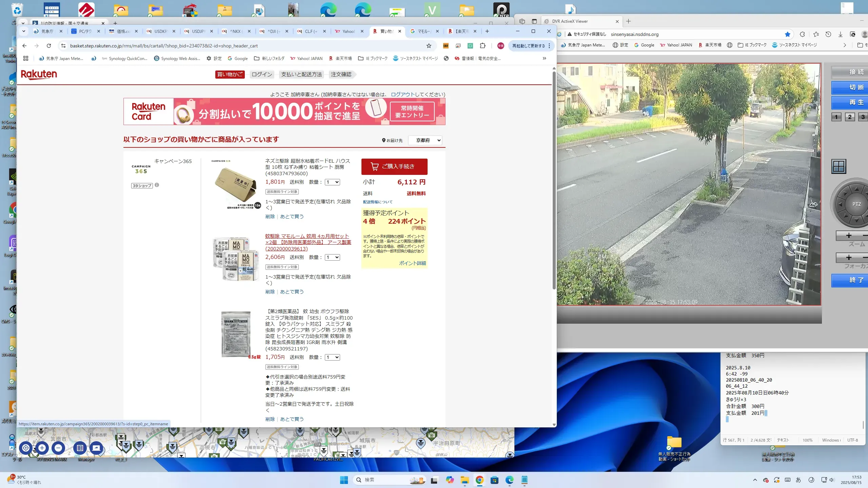Image resolution: width=868 pixels, height=488 pixels.
Task: Click the ログアウト link
Action: [x=402, y=94]
